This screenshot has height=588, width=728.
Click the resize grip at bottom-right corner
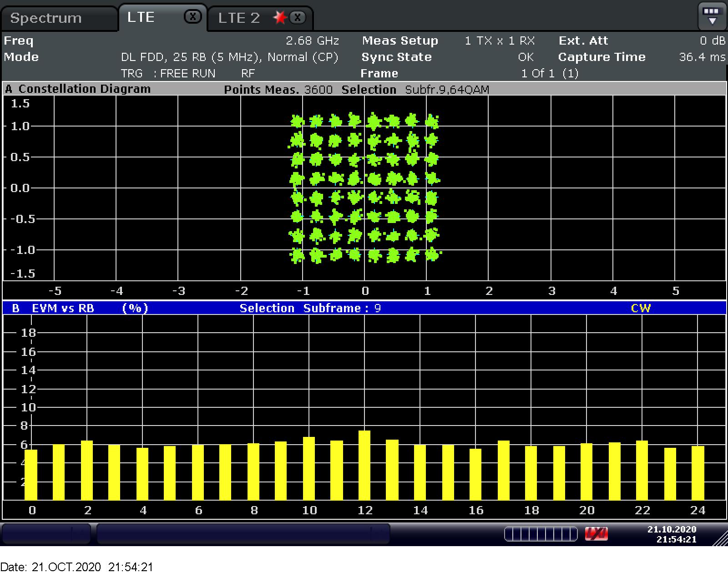pos(721,539)
